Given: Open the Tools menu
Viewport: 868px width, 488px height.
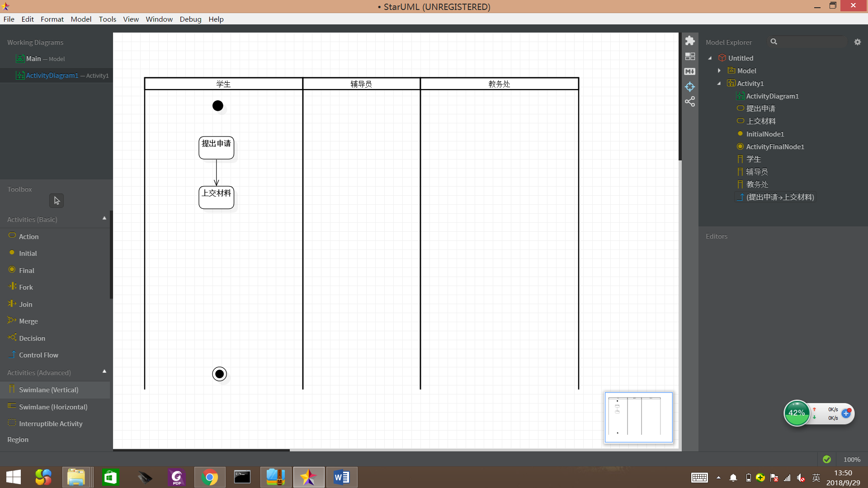Looking at the screenshot, I should point(107,19).
